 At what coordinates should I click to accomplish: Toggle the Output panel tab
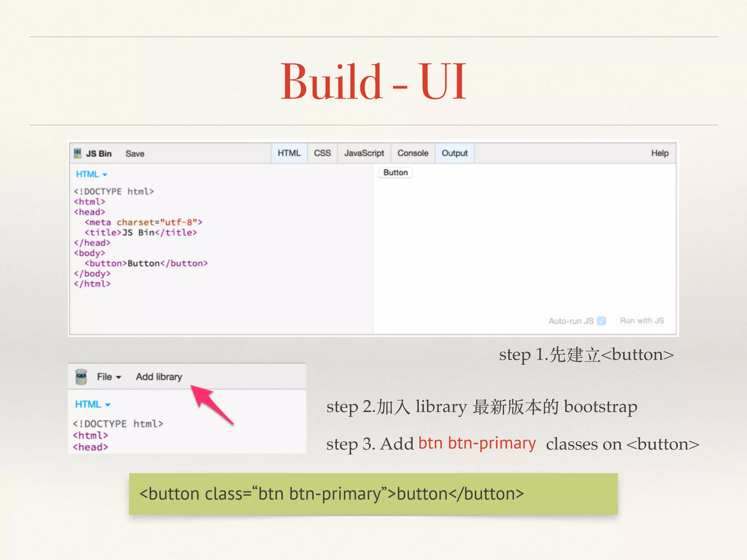point(454,153)
